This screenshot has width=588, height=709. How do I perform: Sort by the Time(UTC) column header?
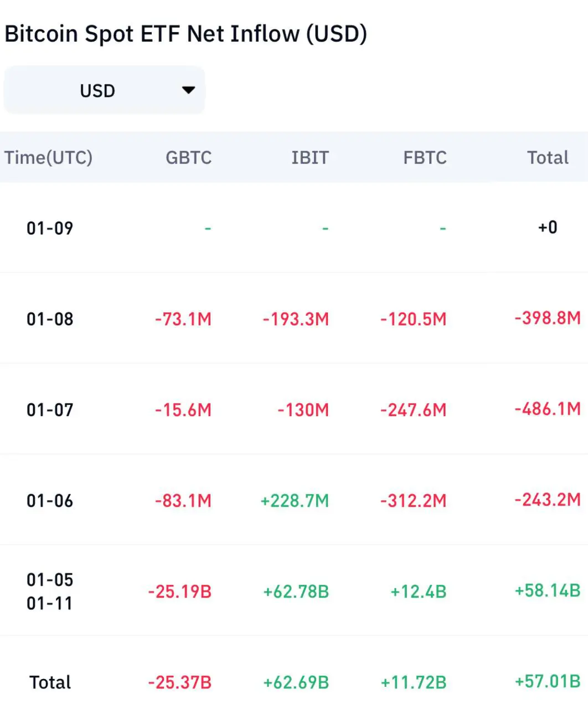(49, 158)
